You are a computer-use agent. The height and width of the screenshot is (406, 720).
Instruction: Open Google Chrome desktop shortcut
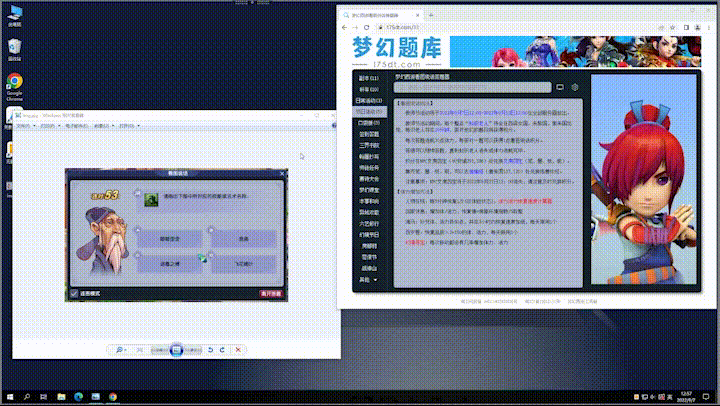[x=14, y=87]
